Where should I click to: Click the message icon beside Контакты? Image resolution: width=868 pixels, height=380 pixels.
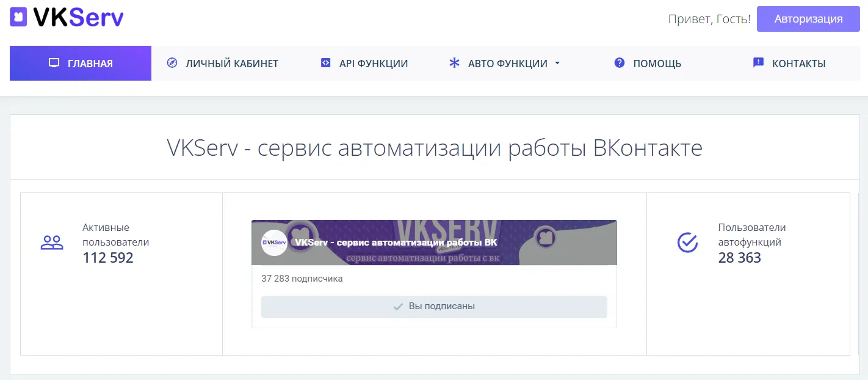tap(759, 63)
